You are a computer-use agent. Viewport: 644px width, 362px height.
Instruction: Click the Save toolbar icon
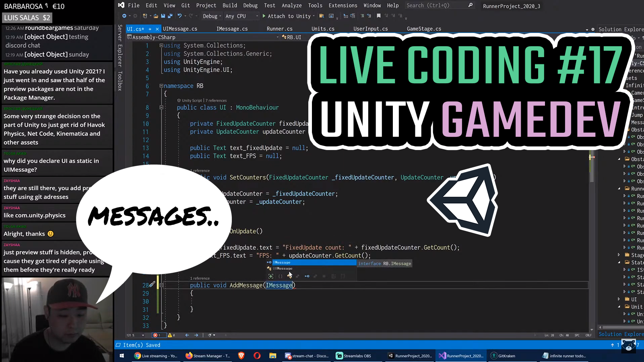coord(163,16)
